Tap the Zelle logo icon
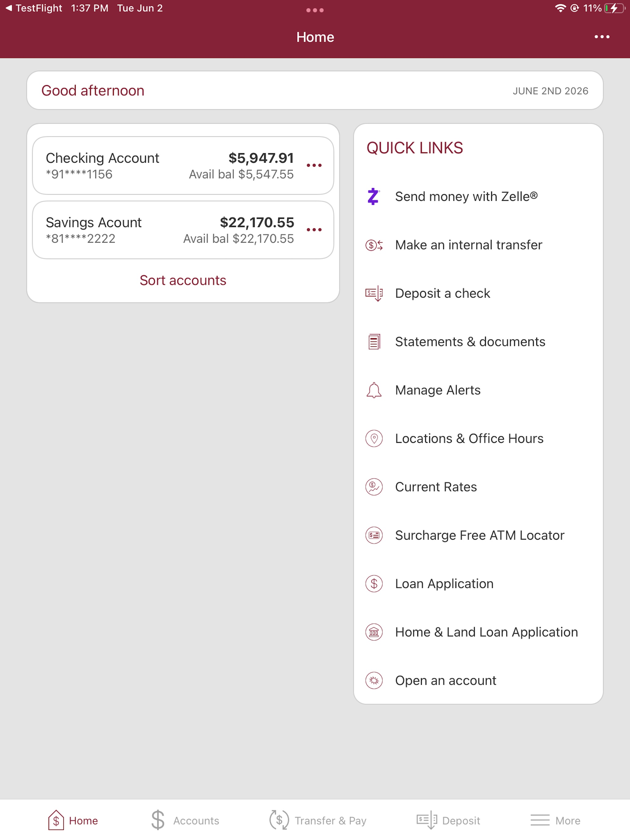The height and width of the screenshot is (840, 630). (373, 197)
